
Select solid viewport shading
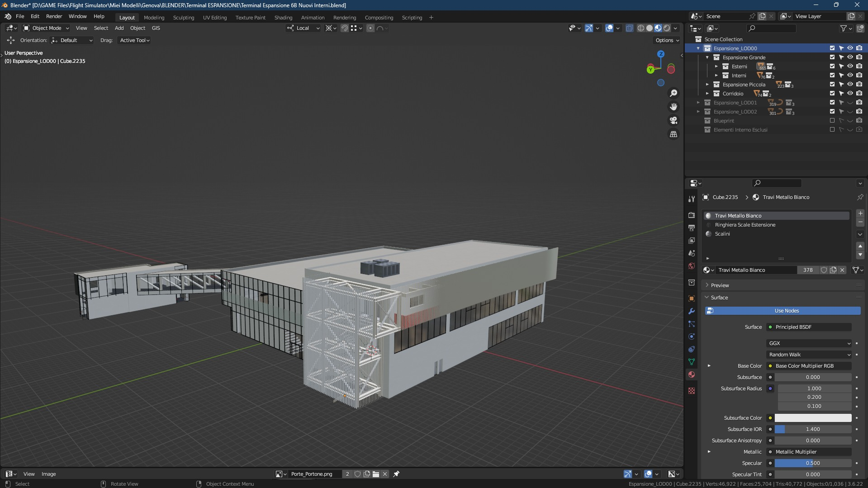click(x=650, y=28)
